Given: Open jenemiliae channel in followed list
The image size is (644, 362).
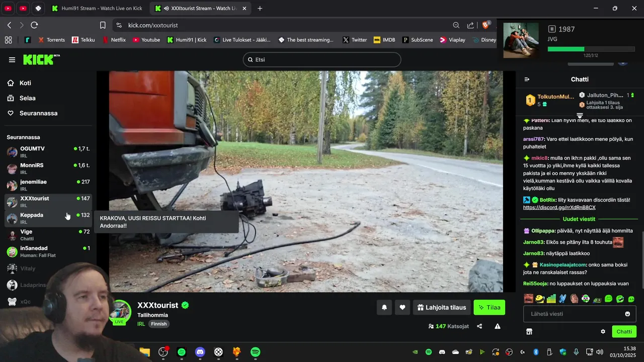Looking at the screenshot, I should [48, 185].
